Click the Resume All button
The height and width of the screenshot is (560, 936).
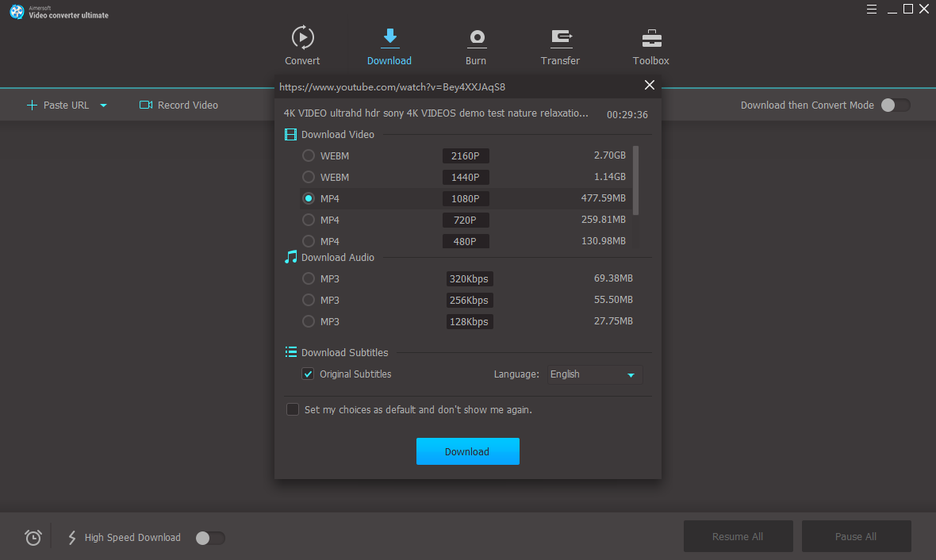(738, 536)
